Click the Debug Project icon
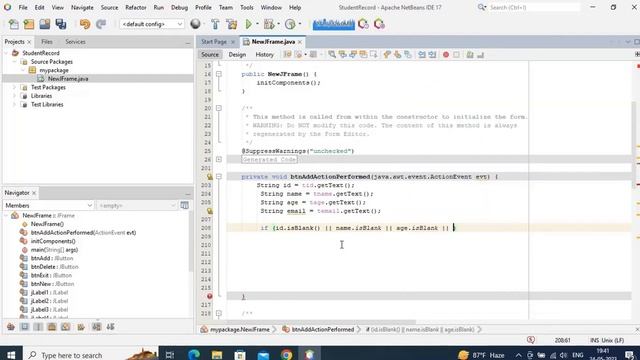The image size is (640, 360). (269, 24)
